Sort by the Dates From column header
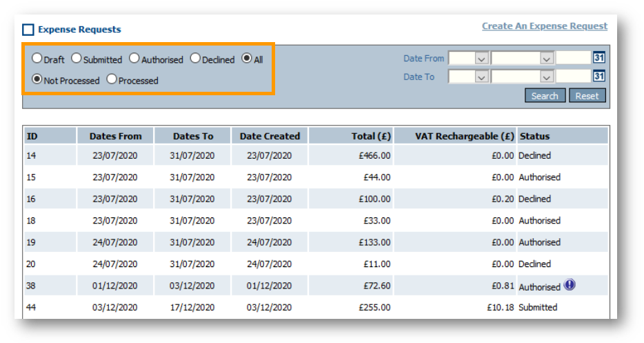The height and width of the screenshot is (343, 644). click(115, 136)
